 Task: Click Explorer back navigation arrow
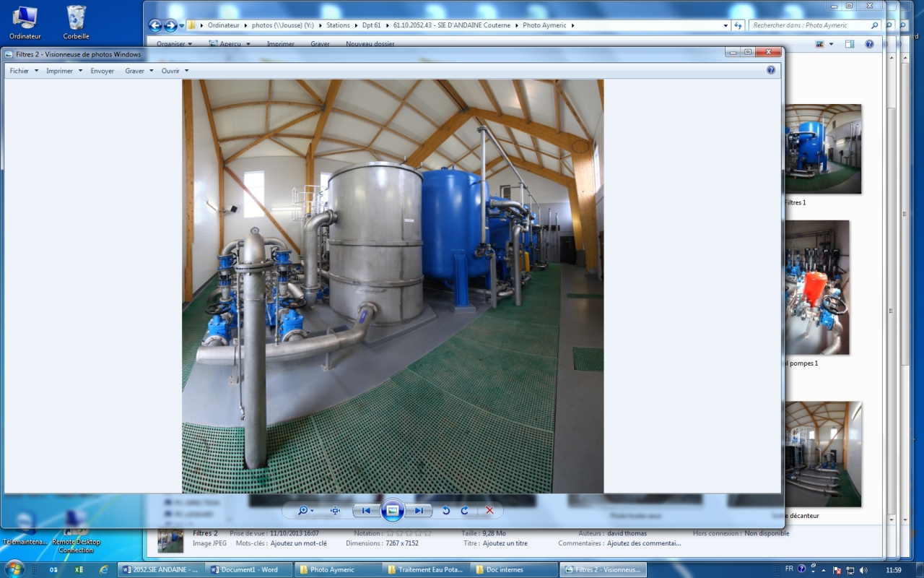tap(155, 25)
